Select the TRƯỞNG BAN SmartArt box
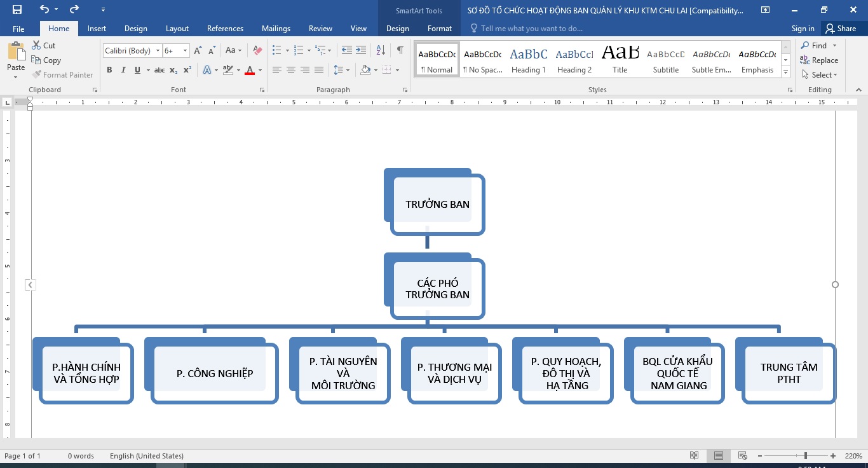The height and width of the screenshot is (468, 868). pos(437,204)
